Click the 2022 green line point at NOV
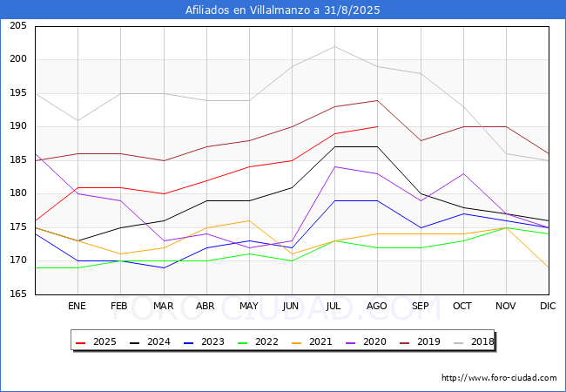566x392 pixels. click(x=507, y=227)
